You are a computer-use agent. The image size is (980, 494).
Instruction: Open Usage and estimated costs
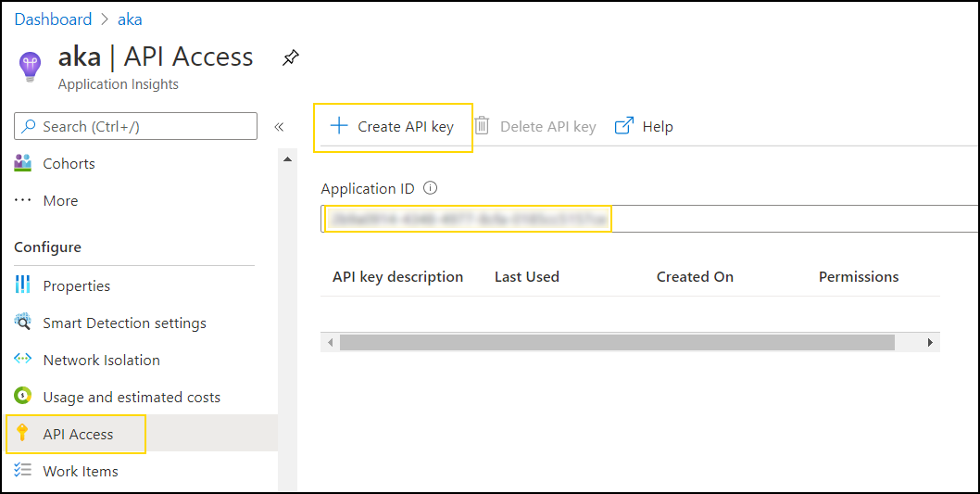132,397
